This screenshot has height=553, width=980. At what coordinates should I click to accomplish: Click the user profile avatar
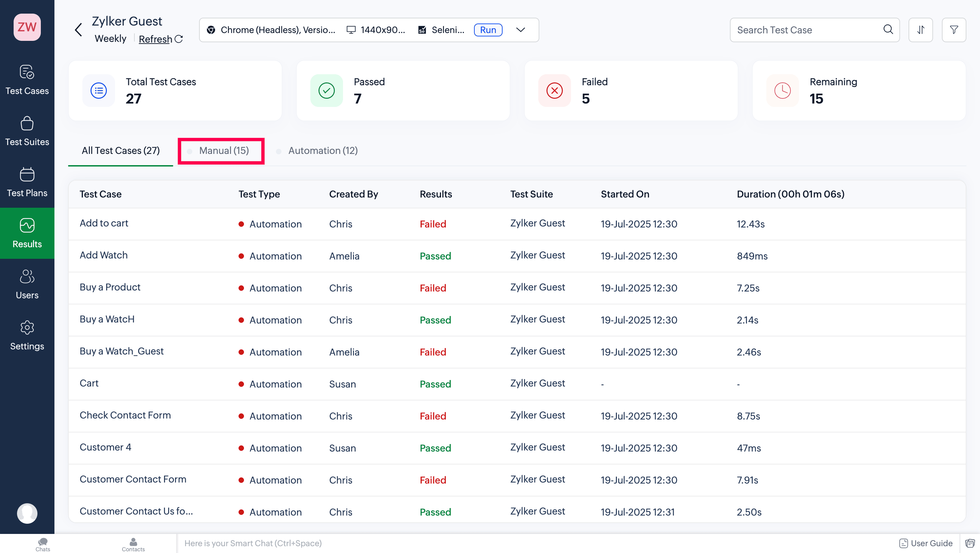(x=27, y=513)
